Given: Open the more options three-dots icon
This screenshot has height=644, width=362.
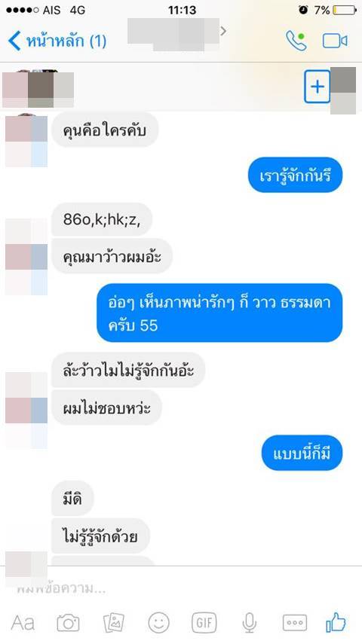Looking at the screenshot, I should click(x=295, y=623).
